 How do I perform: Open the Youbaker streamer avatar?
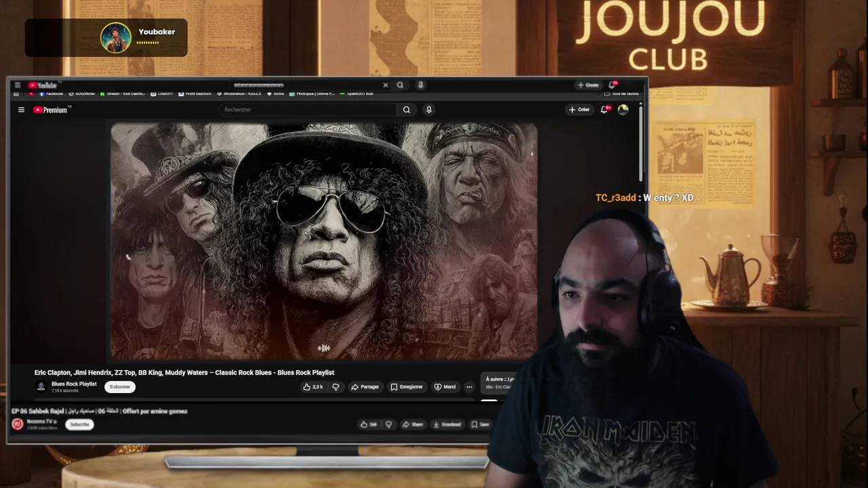(116, 38)
